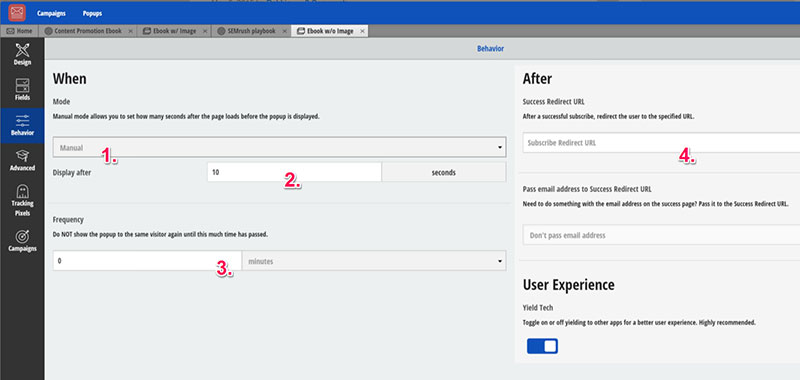Open Popups in top navigation
The height and width of the screenshot is (380, 800).
[x=92, y=13]
